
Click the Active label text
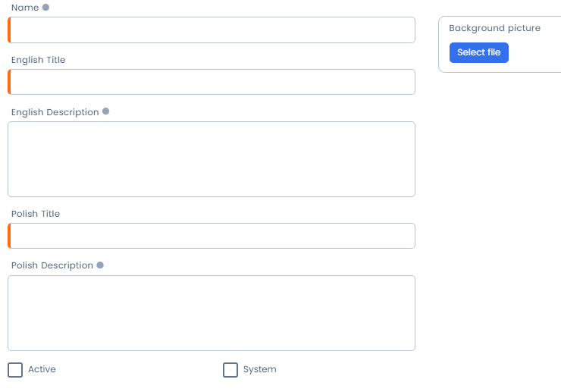42,370
